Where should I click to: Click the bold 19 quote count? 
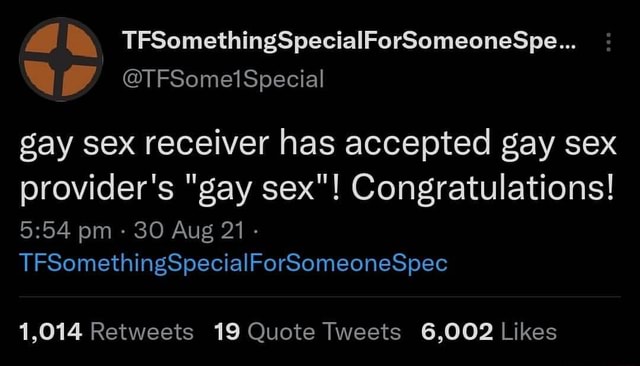point(227,331)
